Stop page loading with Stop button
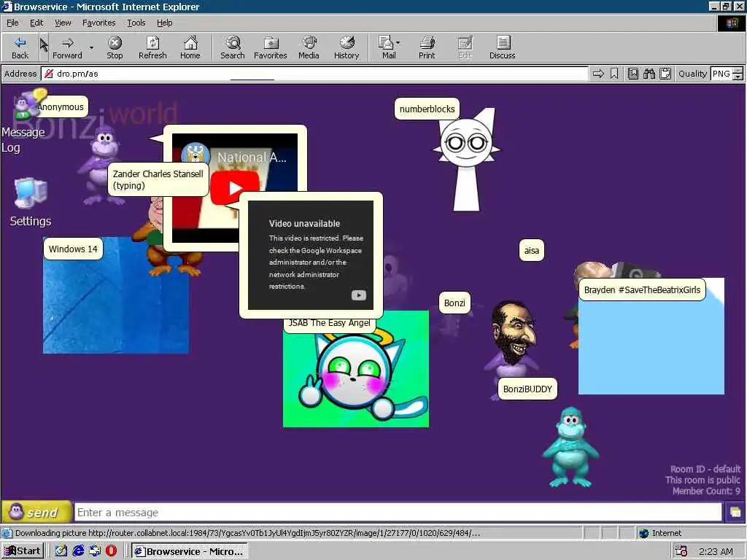Image resolution: width=747 pixels, height=560 pixels. (115, 47)
